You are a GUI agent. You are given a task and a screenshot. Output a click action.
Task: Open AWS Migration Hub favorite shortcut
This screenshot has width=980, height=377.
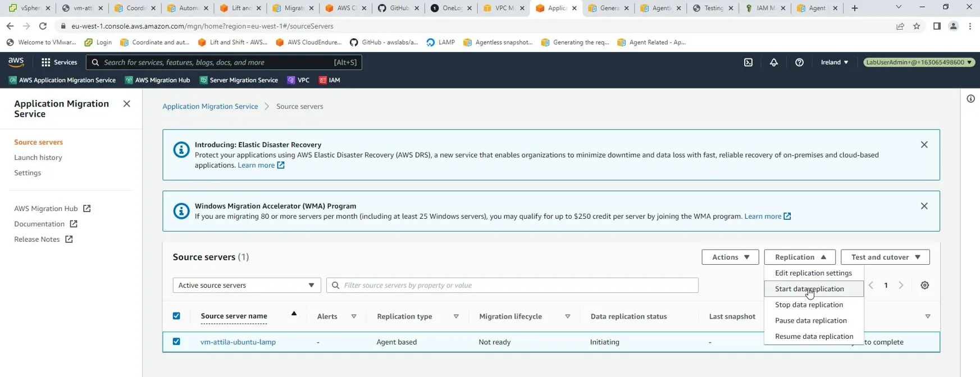pos(157,80)
